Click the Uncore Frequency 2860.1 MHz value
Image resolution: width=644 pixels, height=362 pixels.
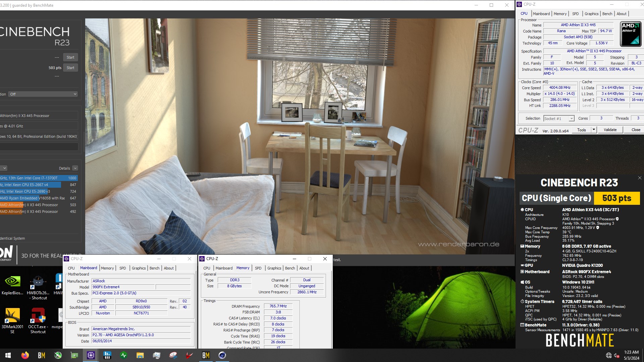[x=307, y=292]
